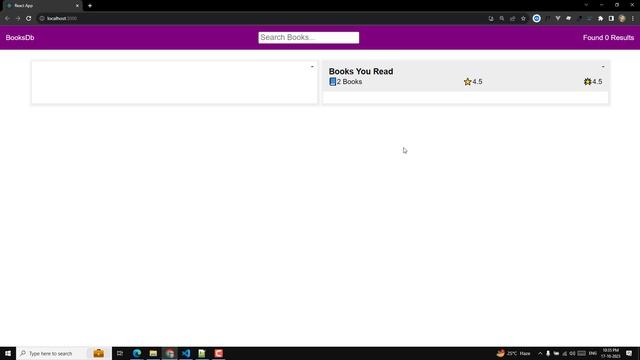Click the microphone tray icon
The height and width of the screenshot is (360, 640).
(548, 353)
